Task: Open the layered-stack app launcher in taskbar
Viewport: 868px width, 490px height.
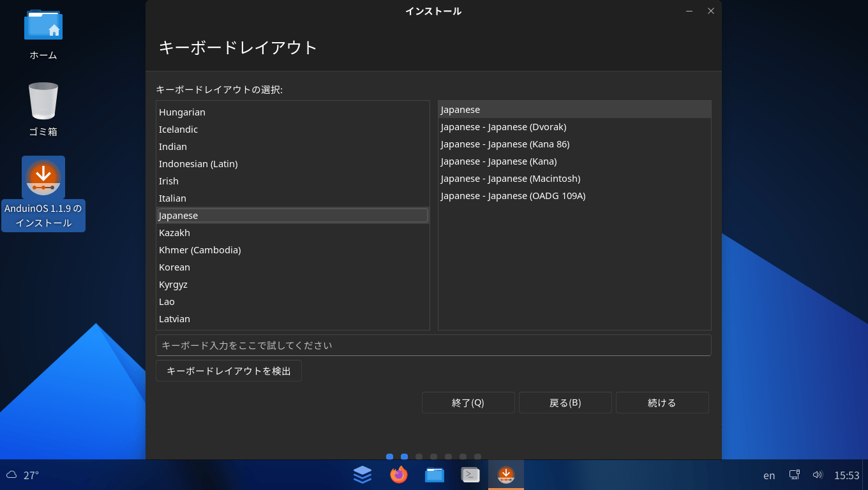Action: click(x=363, y=475)
